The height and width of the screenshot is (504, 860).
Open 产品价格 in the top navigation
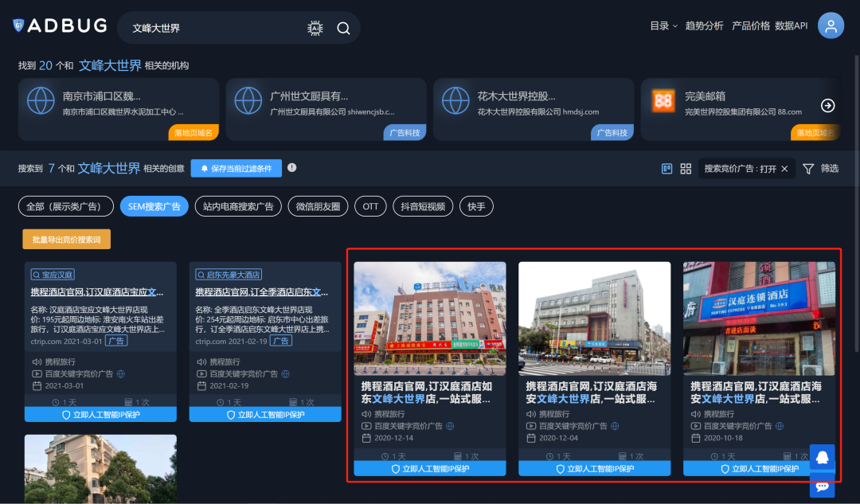751,25
